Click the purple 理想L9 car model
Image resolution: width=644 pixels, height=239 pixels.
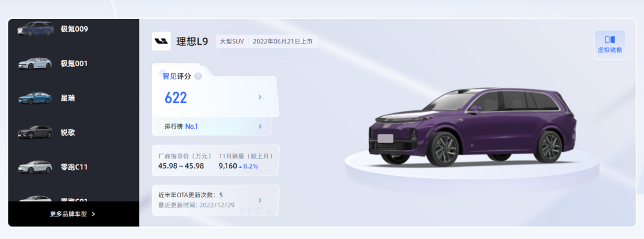(472, 126)
